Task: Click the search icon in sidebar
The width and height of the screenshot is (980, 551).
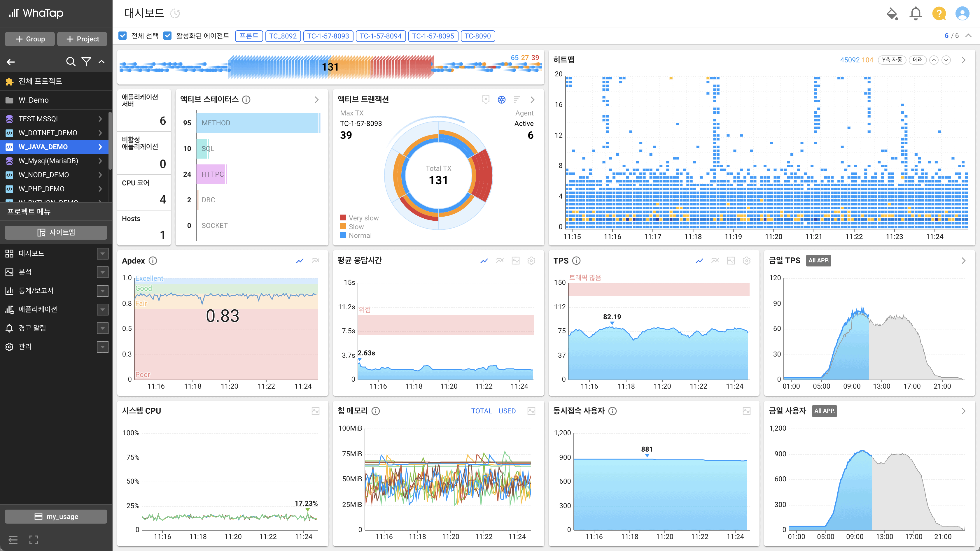Action: [x=70, y=62]
